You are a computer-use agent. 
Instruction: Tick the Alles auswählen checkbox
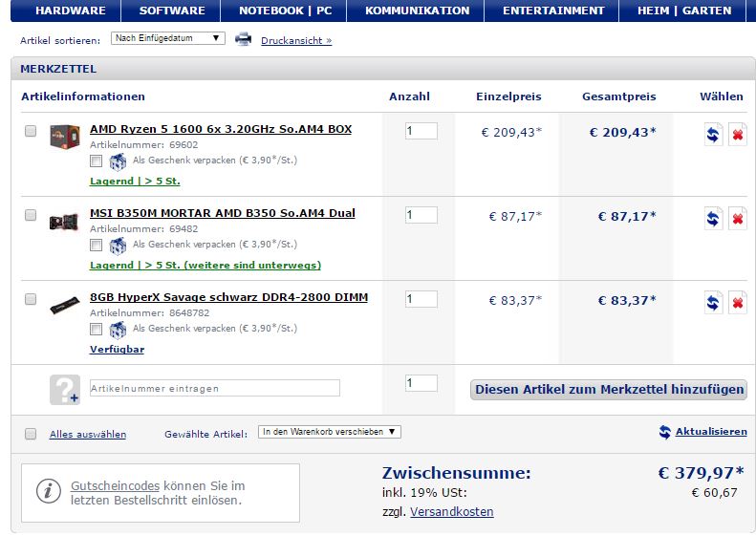point(31,434)
